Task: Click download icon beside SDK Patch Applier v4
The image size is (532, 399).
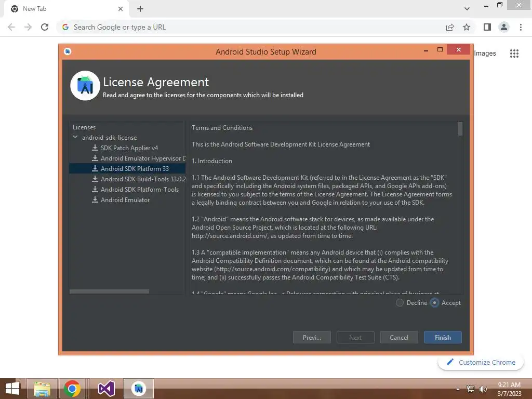Action: 95,148
